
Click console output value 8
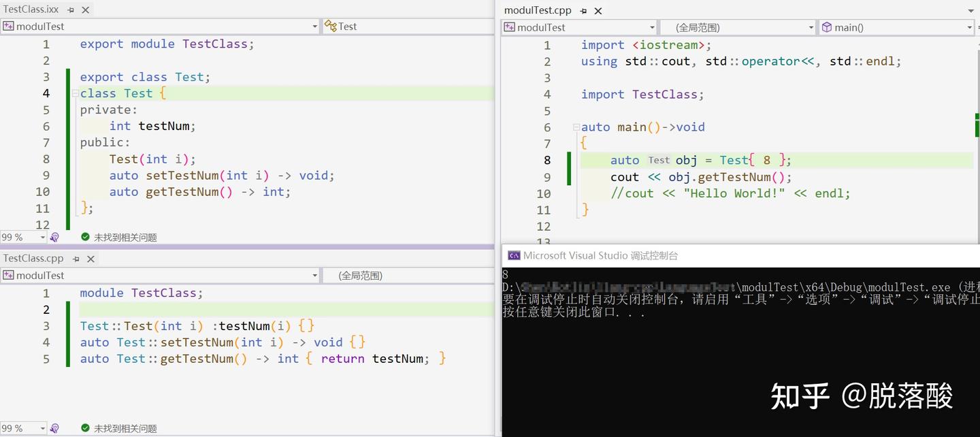(x=506, y=275)
